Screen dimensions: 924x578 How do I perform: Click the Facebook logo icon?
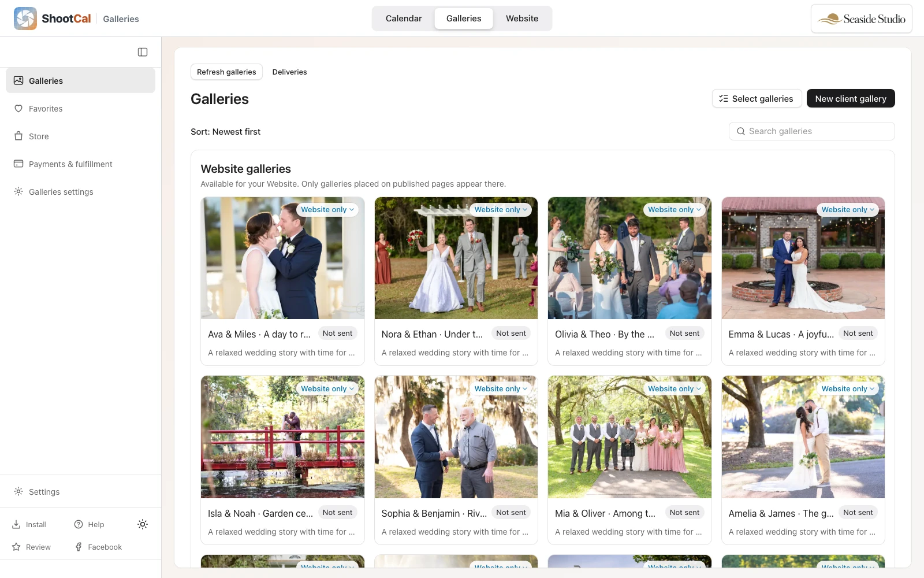(79, 547)
